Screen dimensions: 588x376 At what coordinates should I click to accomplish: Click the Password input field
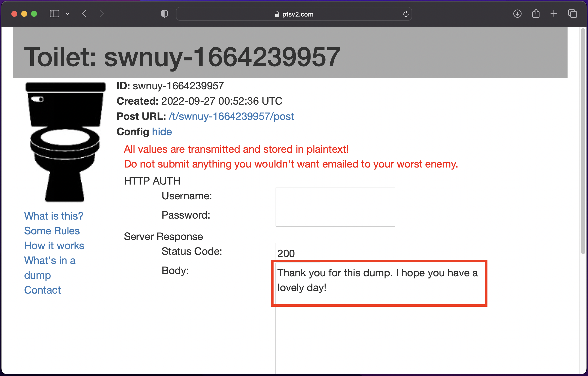click(335, 217)
